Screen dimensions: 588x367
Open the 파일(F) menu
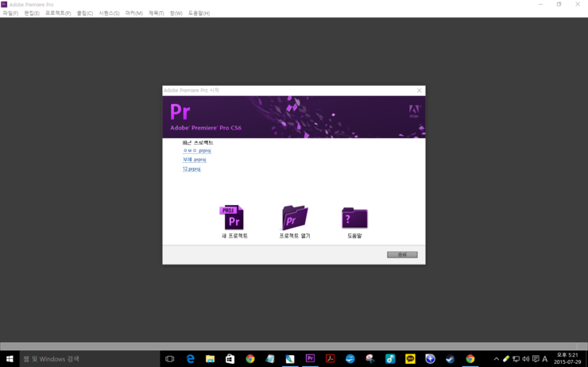(x=10, y=14)
